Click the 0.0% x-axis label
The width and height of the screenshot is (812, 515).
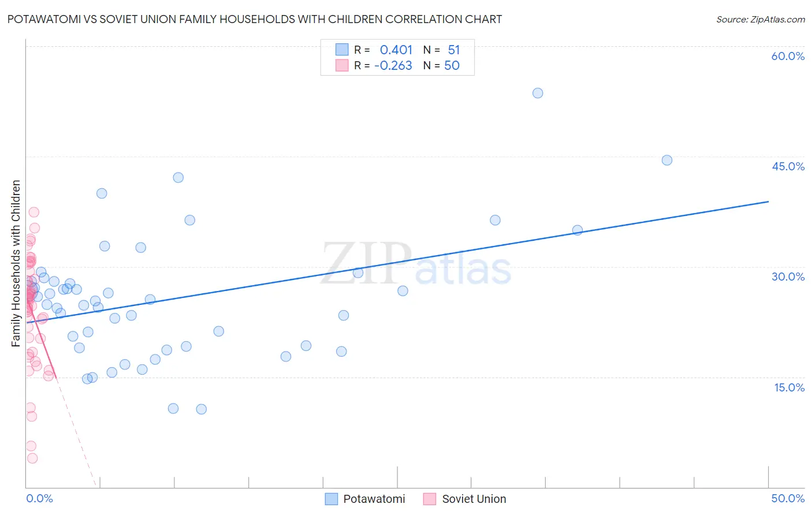[39, 498]
